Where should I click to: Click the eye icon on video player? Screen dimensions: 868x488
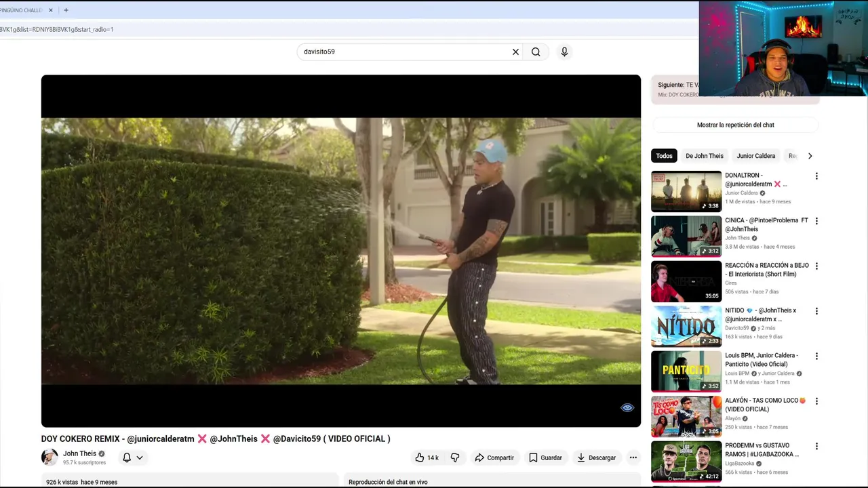[x=627, y=407]
